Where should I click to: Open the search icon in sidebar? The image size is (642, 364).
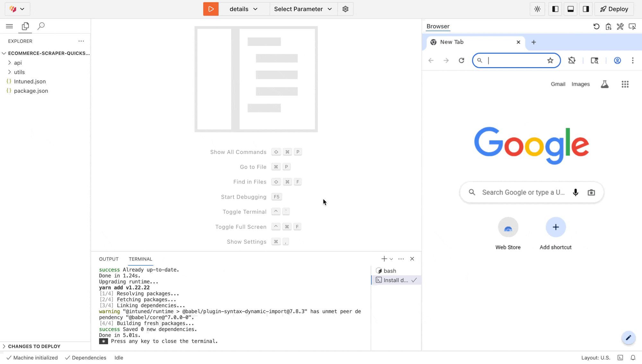coord(41,26)
